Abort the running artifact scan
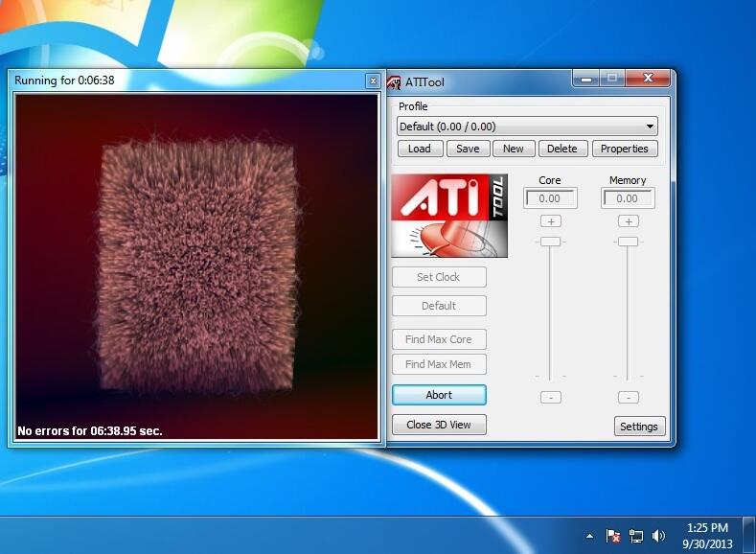Image resolution: width=756 pixels, height=554 pixels. pos(439,395)
